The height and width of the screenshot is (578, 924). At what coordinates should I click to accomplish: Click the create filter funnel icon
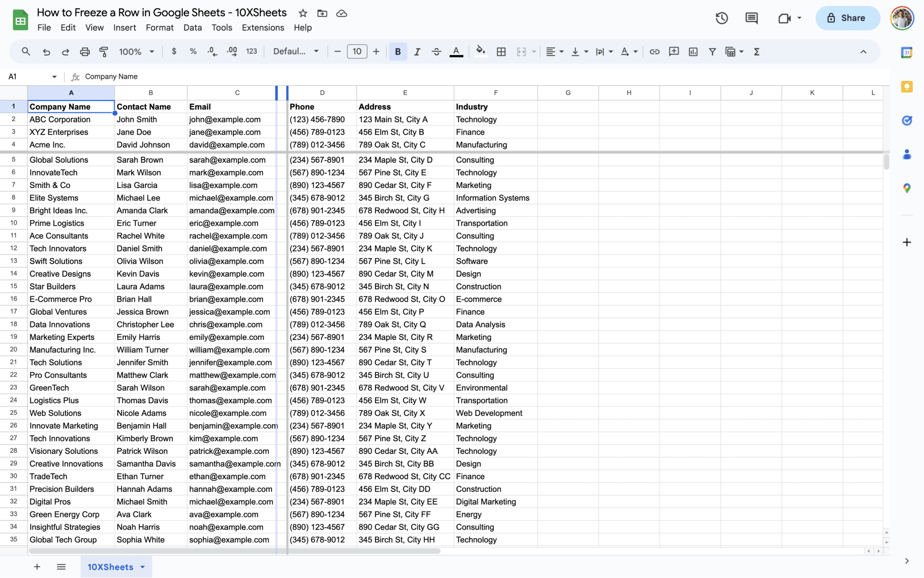pos(712,51)
